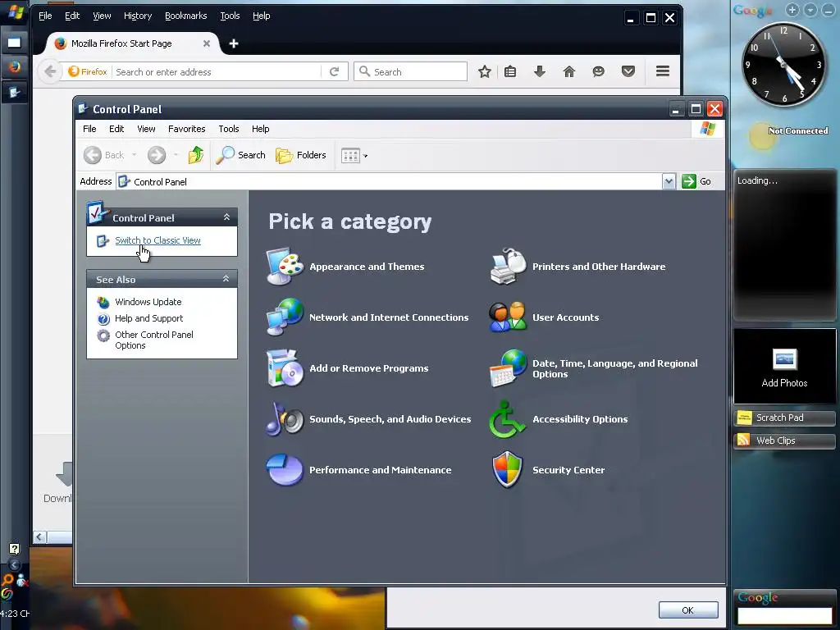The width and height of the screenshot is (840, 630).
Task: Open Add or Remove Programs disc icon
Action: click(x=285, y=368)
